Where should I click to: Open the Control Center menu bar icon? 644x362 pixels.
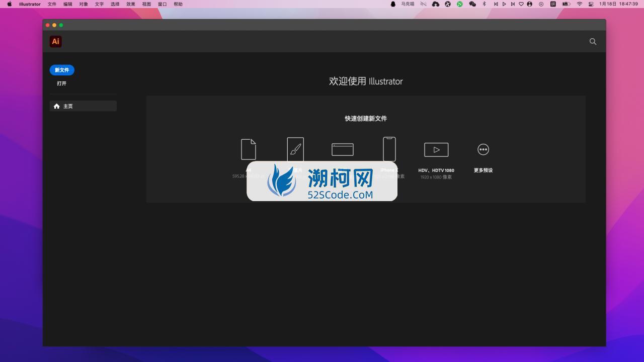[591, 4]
